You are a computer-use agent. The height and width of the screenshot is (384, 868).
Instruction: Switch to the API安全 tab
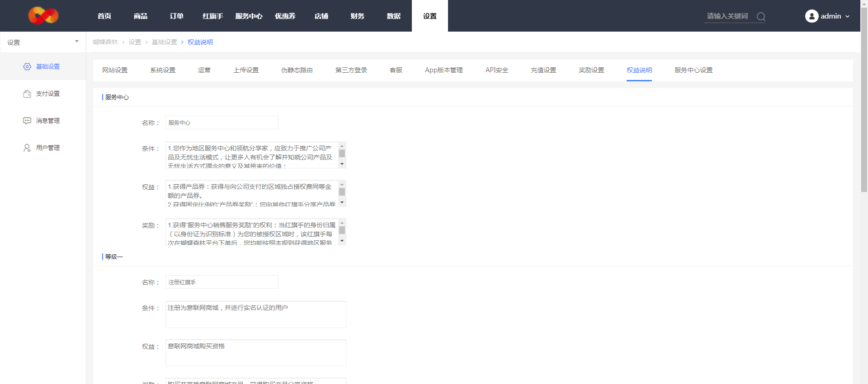click(497, 70)
